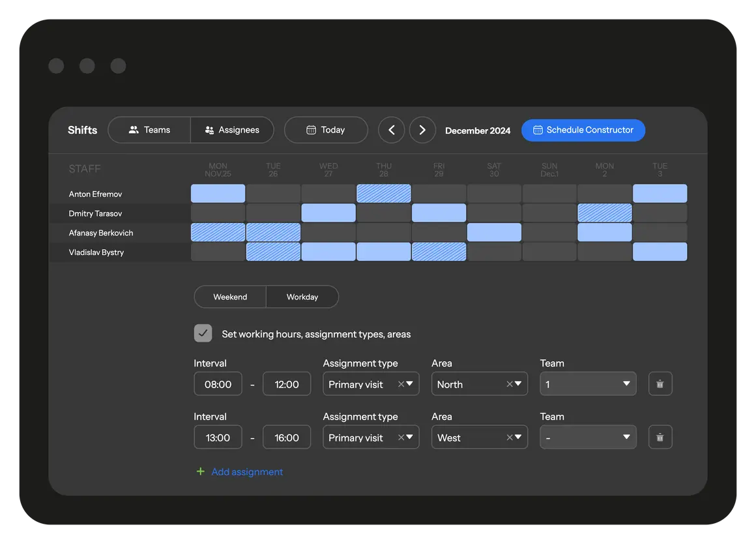This screenshot has width=756, height=544.
Task: Delete the 08:00 - 12:00 interval row
Action: (660, 384)
